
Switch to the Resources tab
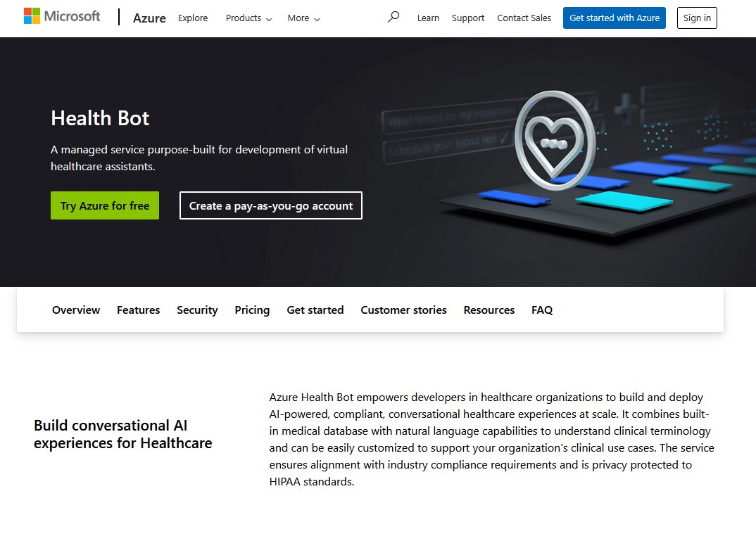489,310
